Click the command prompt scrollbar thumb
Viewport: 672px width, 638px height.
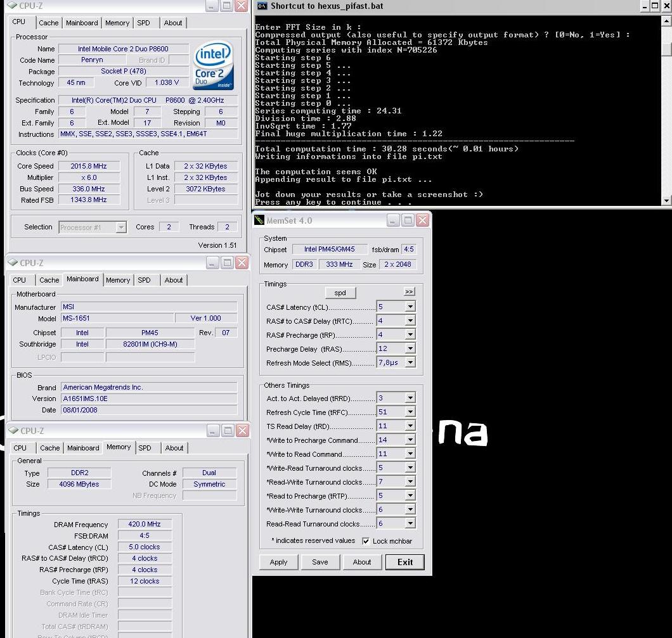tap(666, 49)
